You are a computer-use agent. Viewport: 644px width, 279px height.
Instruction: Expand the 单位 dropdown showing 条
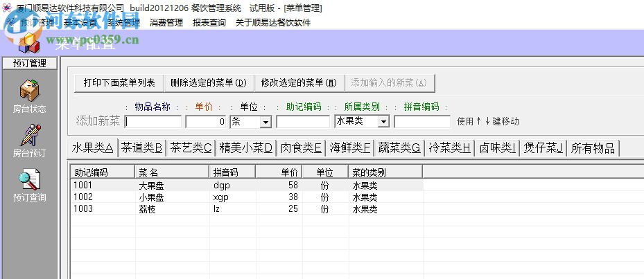point(266,122)
